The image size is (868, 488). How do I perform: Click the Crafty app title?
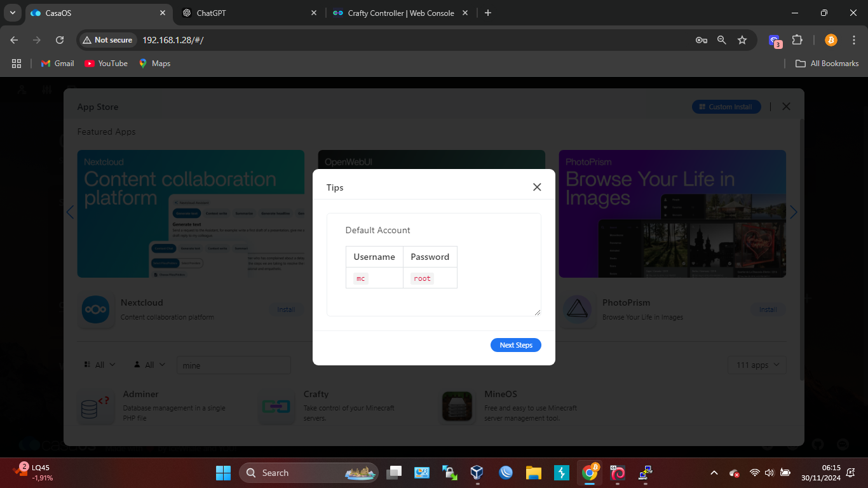(x=316, y=394)
